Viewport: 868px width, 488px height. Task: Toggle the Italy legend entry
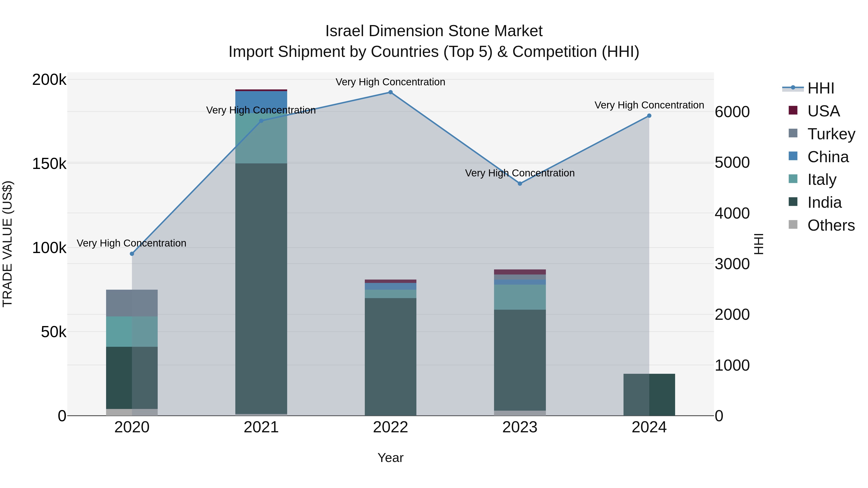812,180
